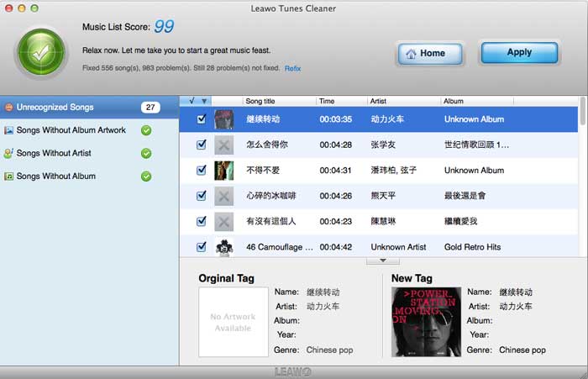
Task: Click the song title 不得不爱
Action: tap(263, 171)
